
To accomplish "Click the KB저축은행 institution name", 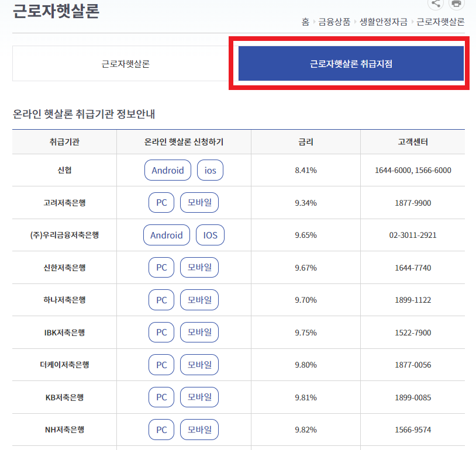I will coord(64,397).
